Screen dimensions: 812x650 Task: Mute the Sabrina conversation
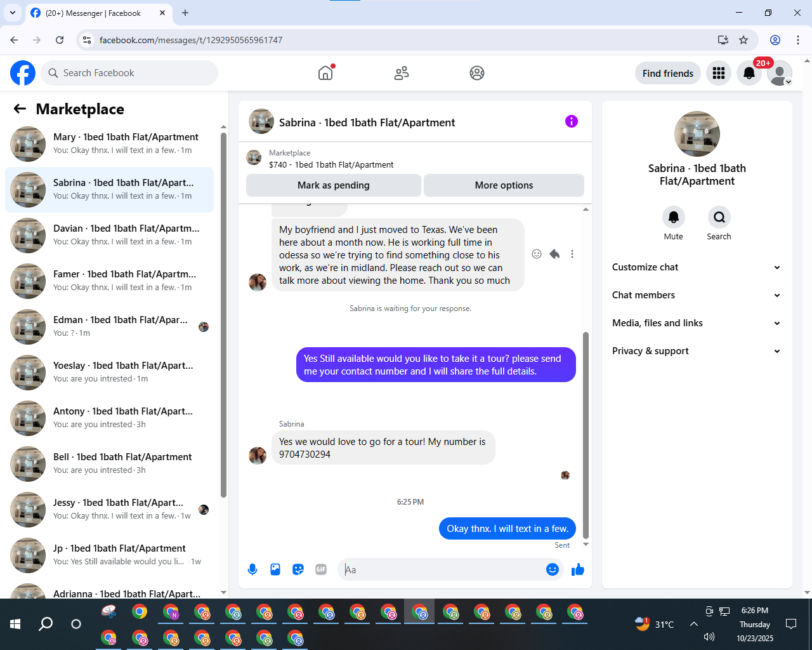[x=674, y=217]
